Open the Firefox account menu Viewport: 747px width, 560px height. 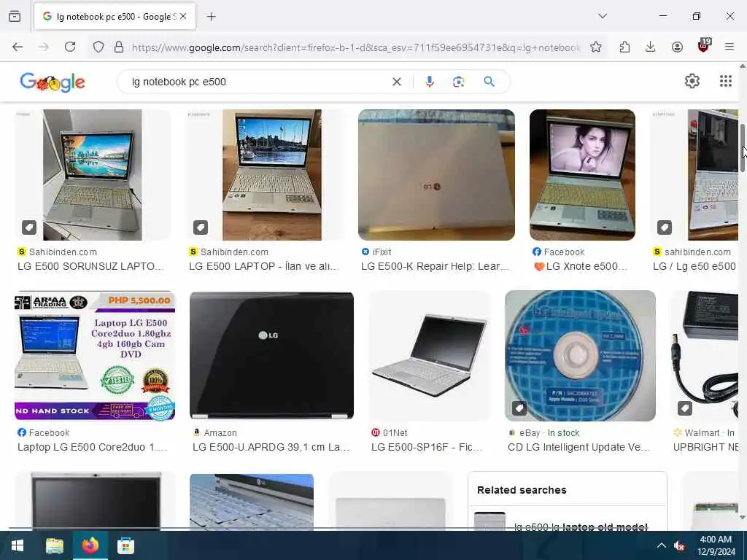click(x=677, y=47)
